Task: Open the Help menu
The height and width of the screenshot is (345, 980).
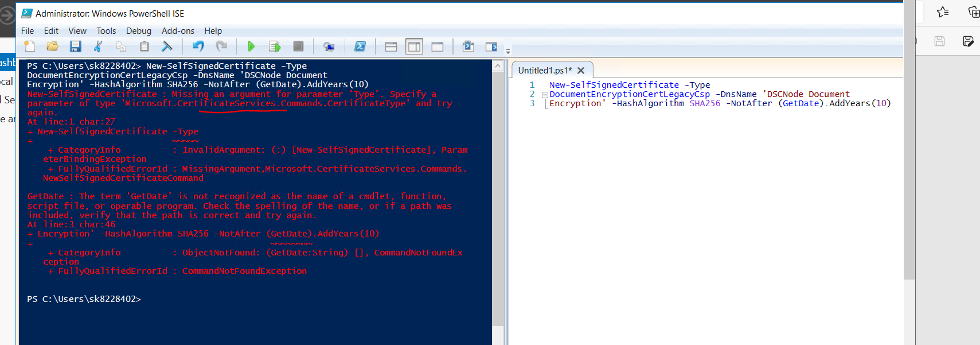Action: click(213, 31)
